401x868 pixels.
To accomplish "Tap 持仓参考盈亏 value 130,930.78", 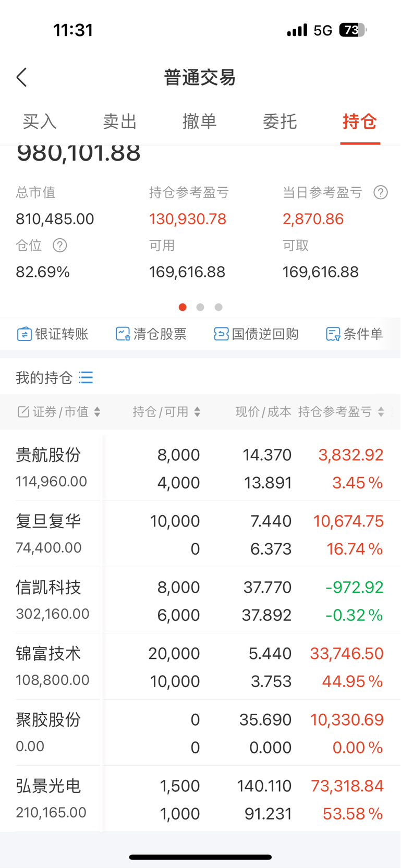I will click(188, 219).
